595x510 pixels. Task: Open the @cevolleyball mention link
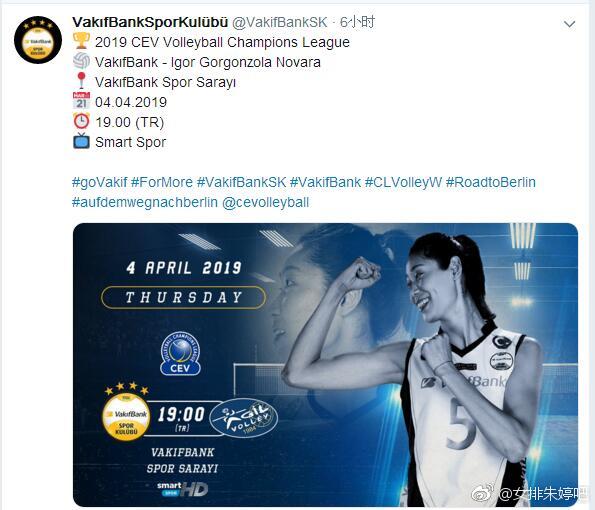click(265, 202)
